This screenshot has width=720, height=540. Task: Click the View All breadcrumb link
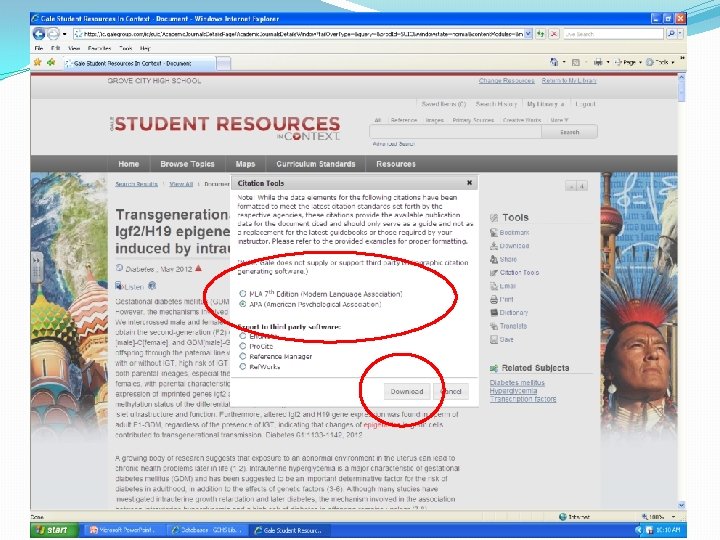(x=181, y=184)
